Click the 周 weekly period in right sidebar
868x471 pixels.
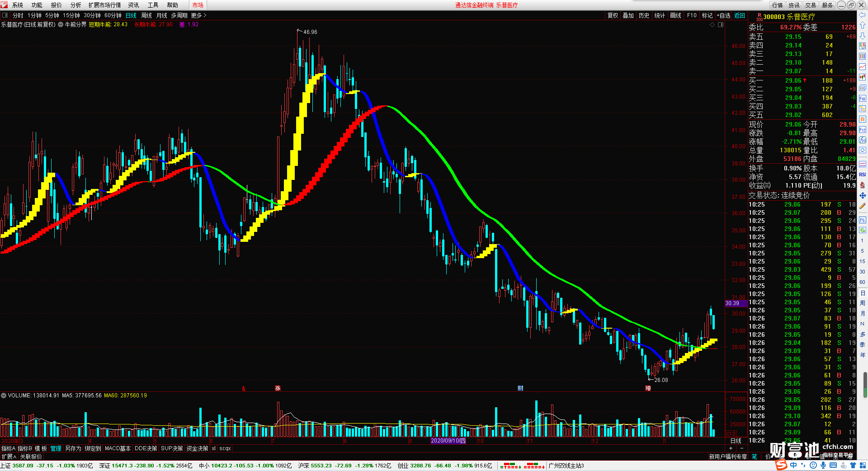click(862, 303)
